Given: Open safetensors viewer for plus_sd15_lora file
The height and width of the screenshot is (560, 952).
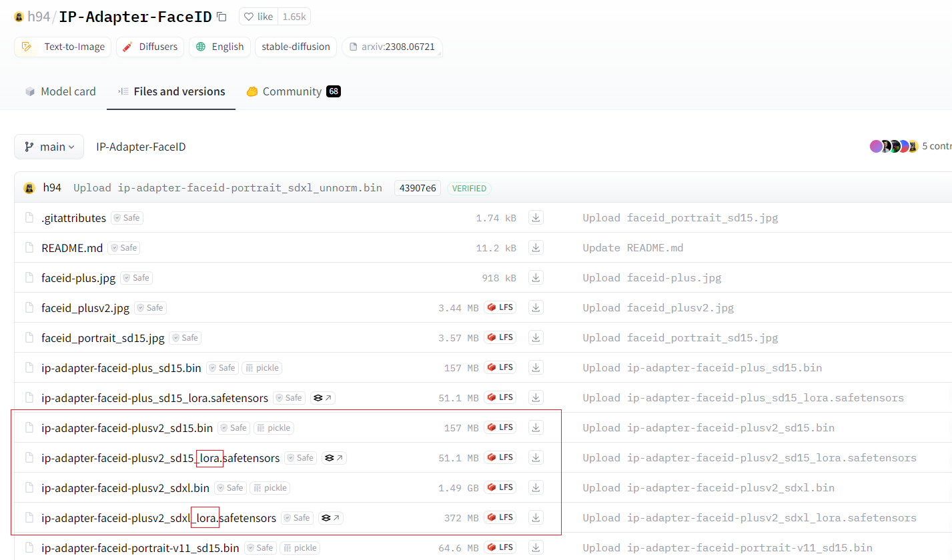Looking at the screenshot, I should pyautogui.click(x=323, y=398).
